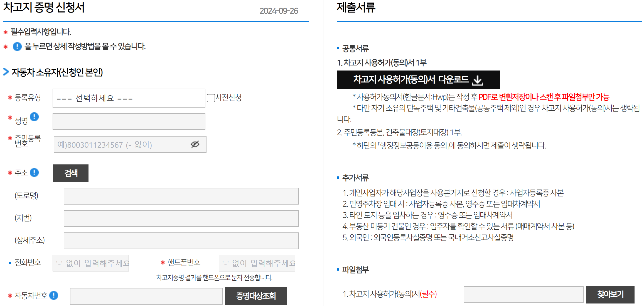The height and width of the screenshot is (306, 644).
Task: Download the 차고지 사용허가(동의)서 form
Action: point(411,80)
